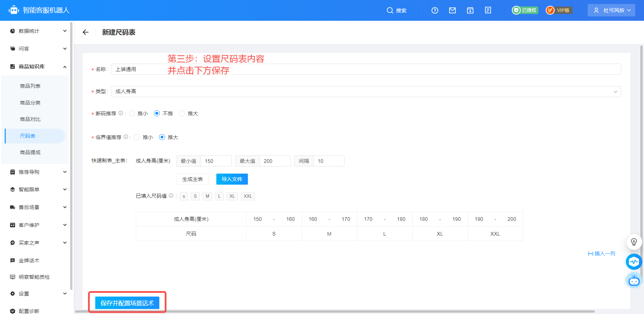
Task: Select 推小 for 临界值推荐
Action: 137,137
